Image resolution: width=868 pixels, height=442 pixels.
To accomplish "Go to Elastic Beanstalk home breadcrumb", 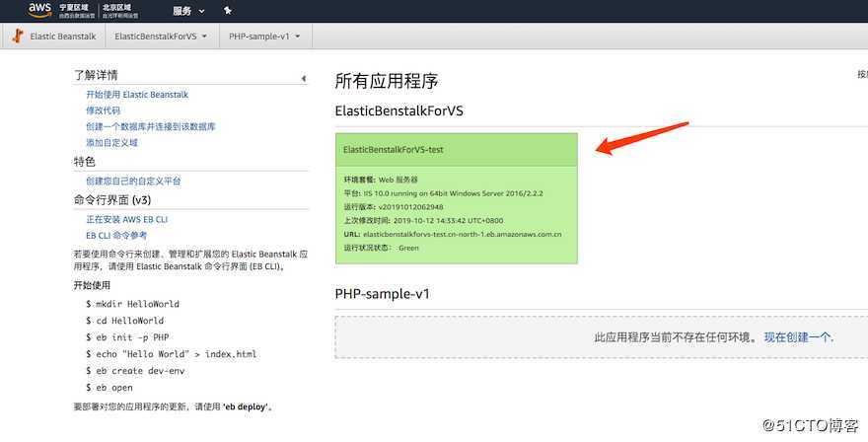I will (x=62, y=36).
